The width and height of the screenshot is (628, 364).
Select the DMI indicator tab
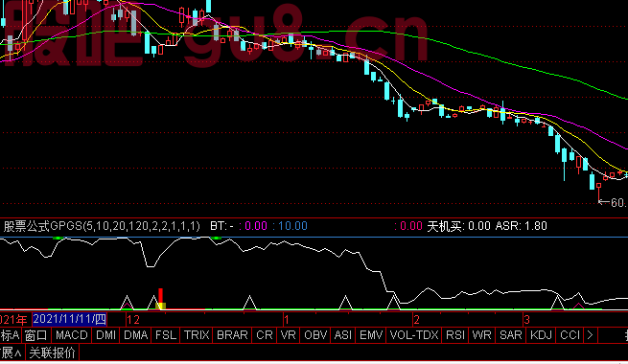click(105, 335)
